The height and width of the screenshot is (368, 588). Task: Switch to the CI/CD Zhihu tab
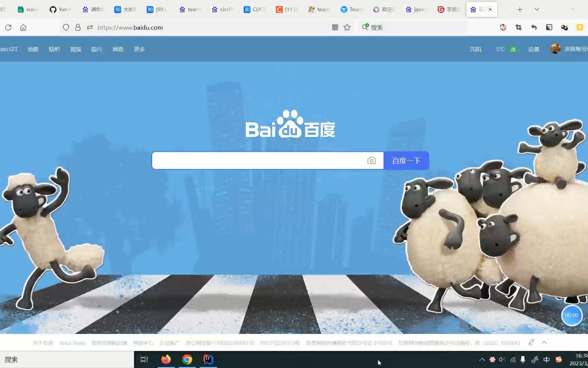[255, 10]
